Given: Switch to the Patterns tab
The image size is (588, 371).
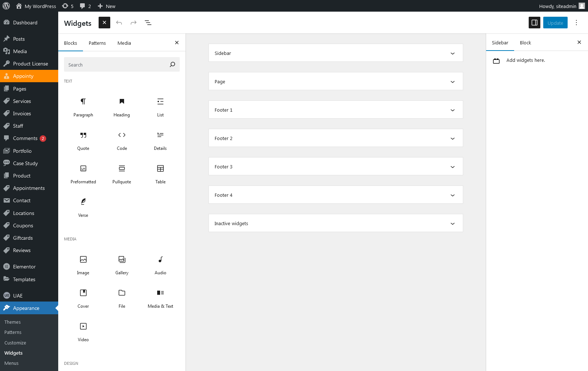Looking at the screenshot, I should pos(97,43).
